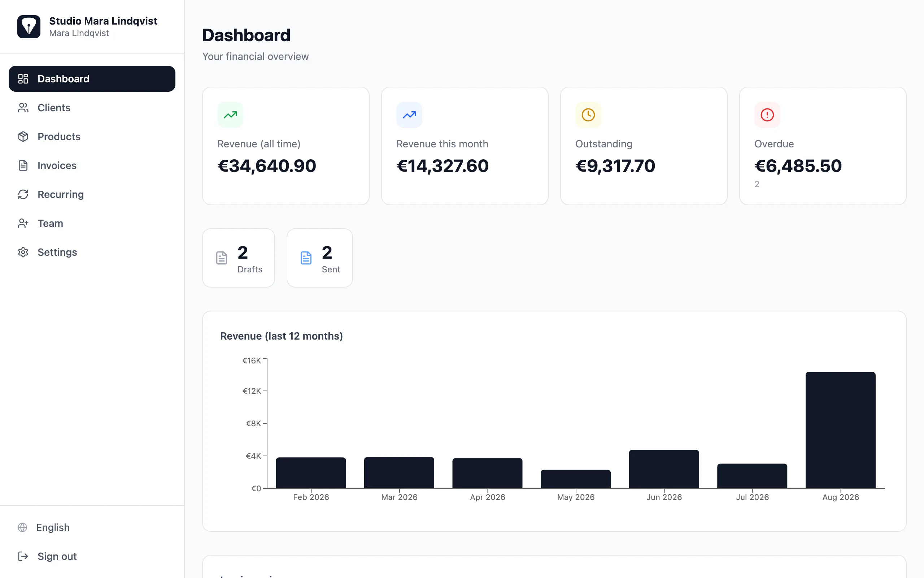This screenshot has width=924, height=578.
Task: Open the Team page
Action: tap(92, 223)
